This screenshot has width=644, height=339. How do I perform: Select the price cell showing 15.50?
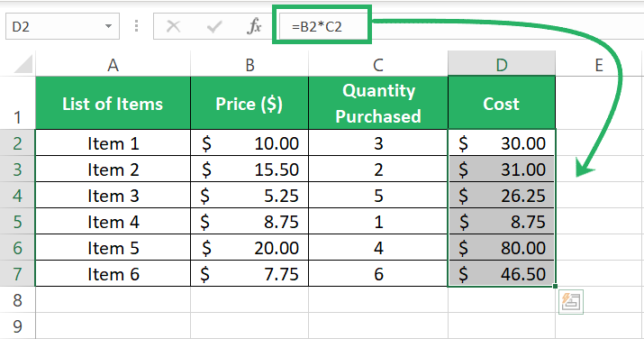(249, 169)
